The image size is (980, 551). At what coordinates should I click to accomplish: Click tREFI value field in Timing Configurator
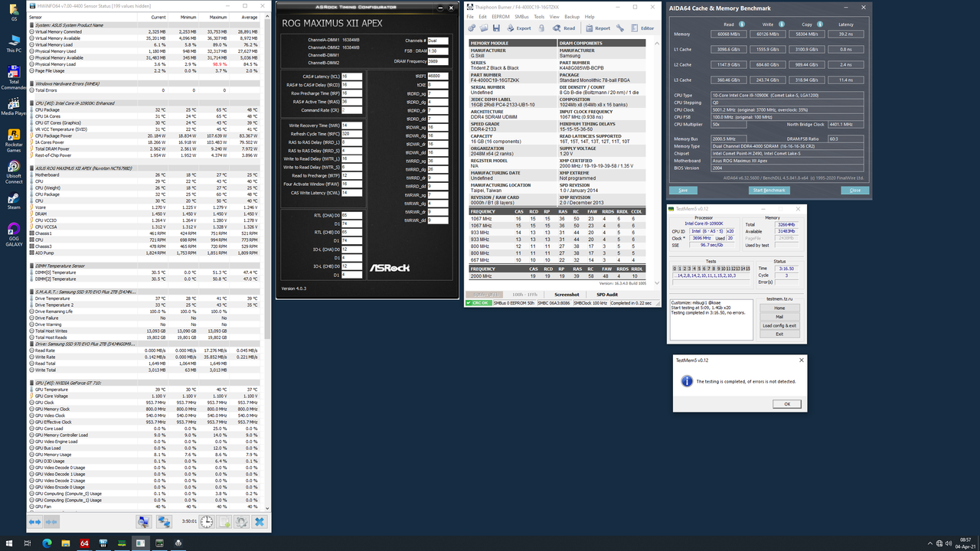(439, 77)
